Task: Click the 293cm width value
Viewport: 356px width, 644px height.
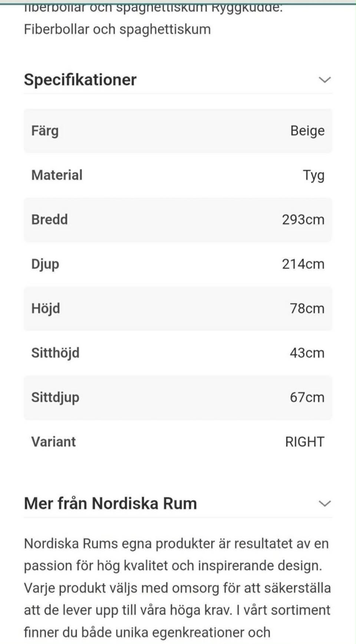Action: 303,220
